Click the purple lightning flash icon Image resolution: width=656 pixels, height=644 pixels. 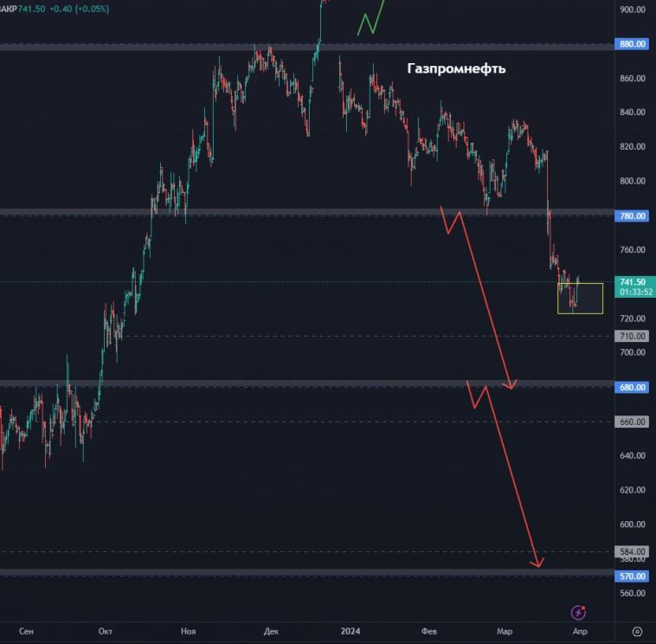(x=578, y=613)
